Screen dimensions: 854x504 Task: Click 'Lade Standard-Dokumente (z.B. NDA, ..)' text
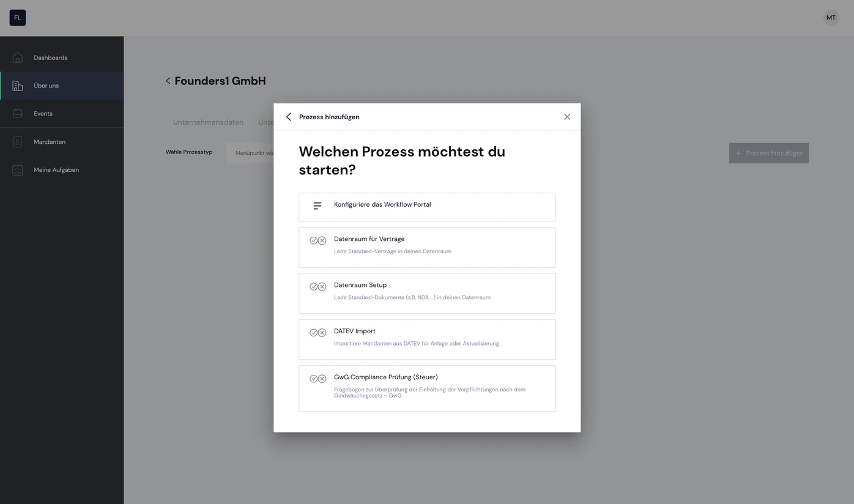(412, 297)
